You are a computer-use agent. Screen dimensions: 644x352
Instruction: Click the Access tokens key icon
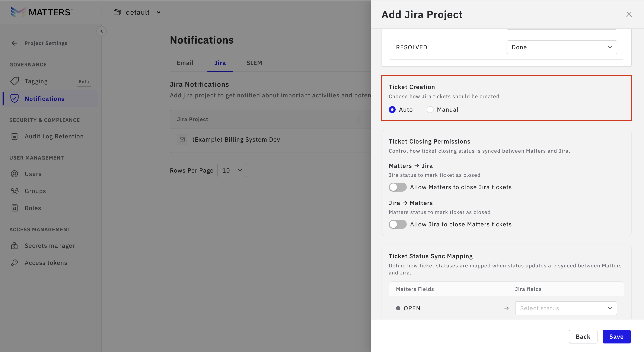[15, 263]
